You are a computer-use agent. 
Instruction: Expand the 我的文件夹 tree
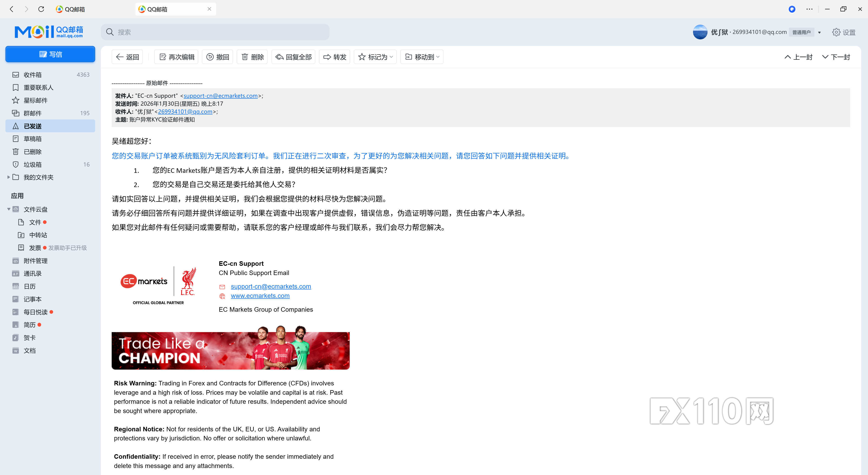[x=8, y=177]
